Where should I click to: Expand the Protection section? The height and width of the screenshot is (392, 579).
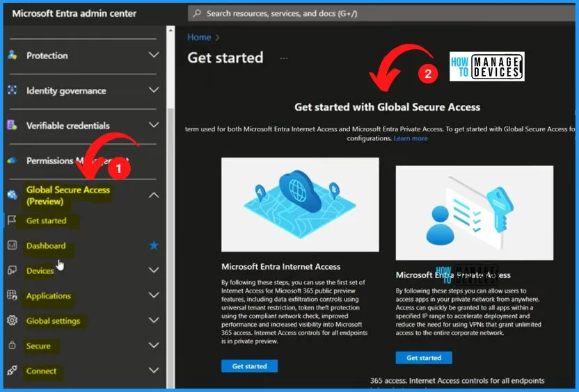154,55
